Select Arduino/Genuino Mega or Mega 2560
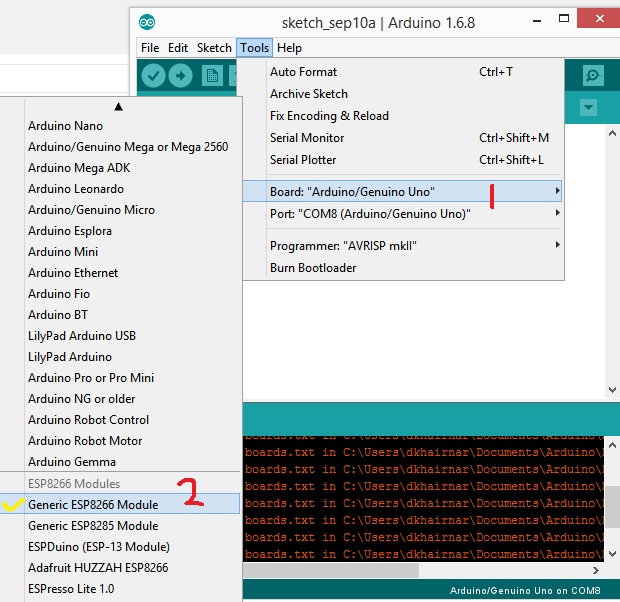 [120, 147]
